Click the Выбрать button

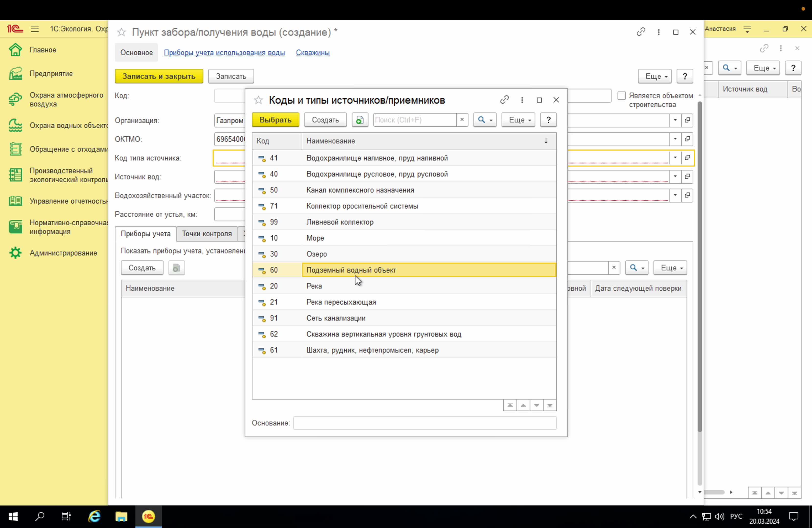tap(275, 120)
